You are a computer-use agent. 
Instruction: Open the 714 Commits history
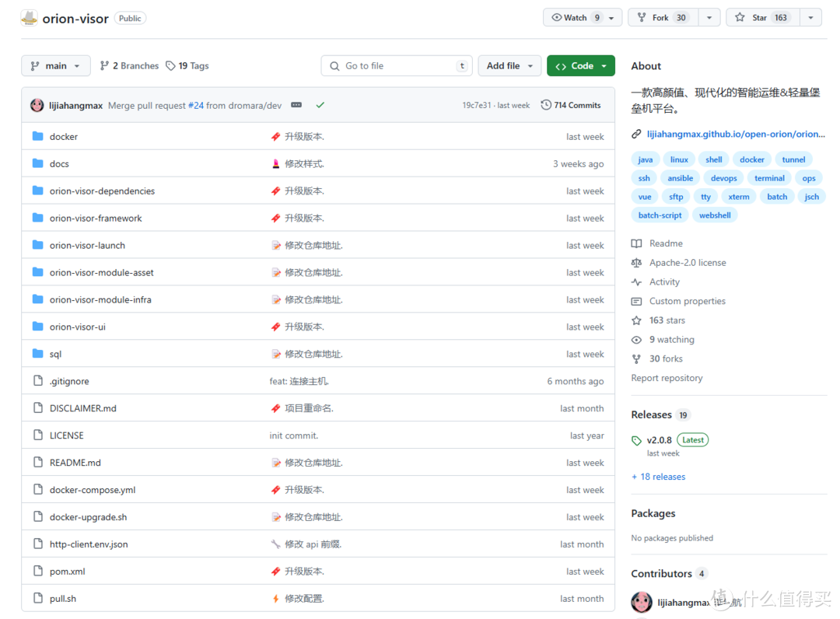tap(571, 105)
